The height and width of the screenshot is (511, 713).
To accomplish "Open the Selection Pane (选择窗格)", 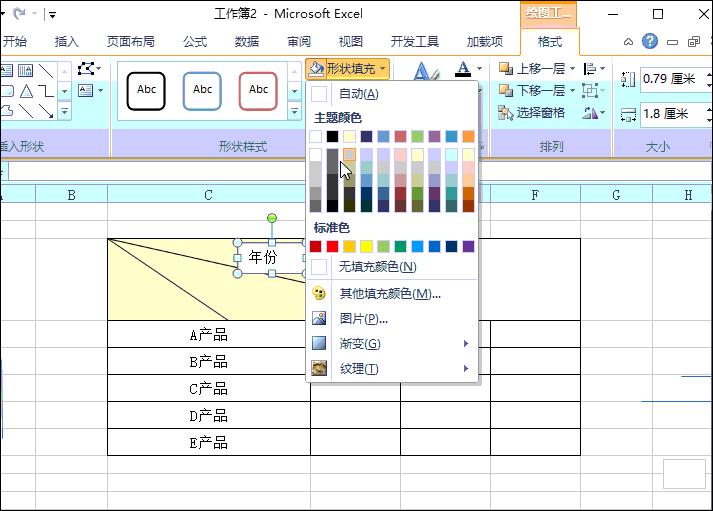I will point(531,112).
